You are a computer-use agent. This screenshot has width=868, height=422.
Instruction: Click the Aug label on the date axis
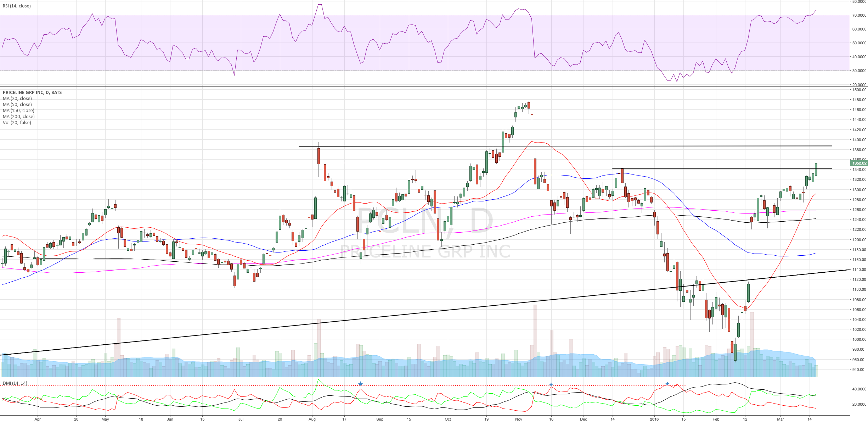coord(312,419)
